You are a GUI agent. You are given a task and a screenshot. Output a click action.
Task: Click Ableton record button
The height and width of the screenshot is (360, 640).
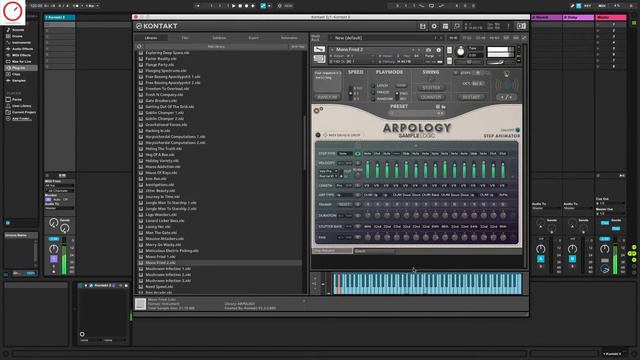[x=247, y=6]
